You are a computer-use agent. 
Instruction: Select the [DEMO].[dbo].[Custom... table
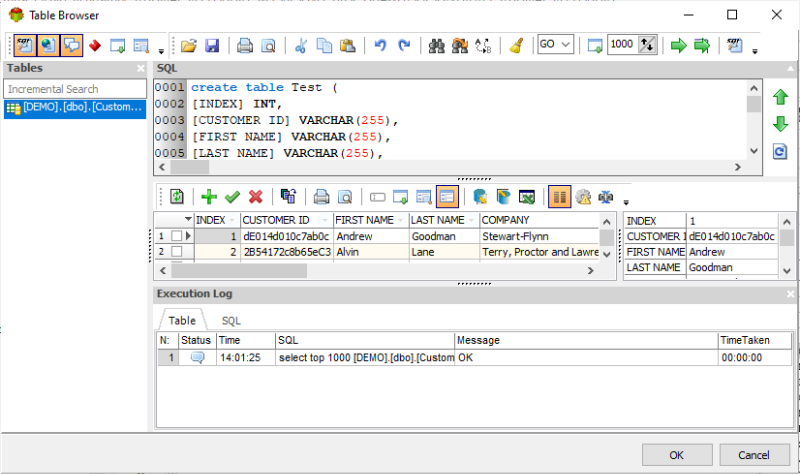click(x=75, y=108)
